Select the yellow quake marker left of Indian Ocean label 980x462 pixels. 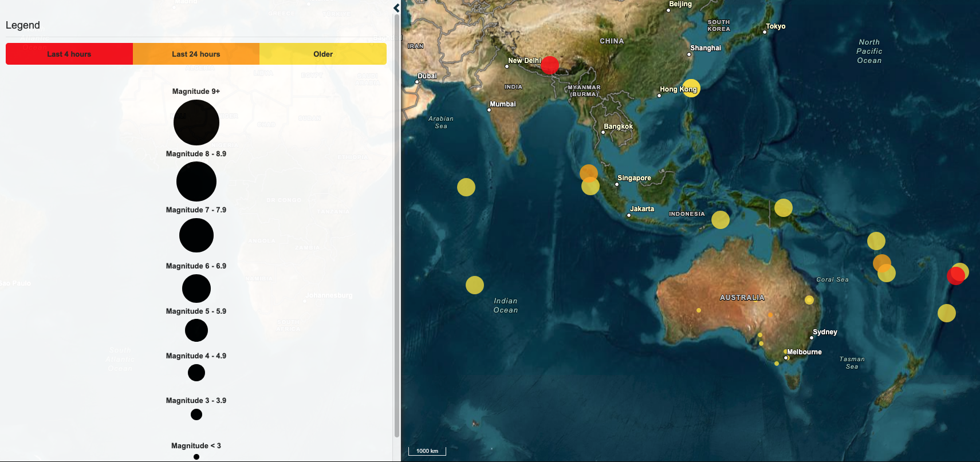coord(475,285)
